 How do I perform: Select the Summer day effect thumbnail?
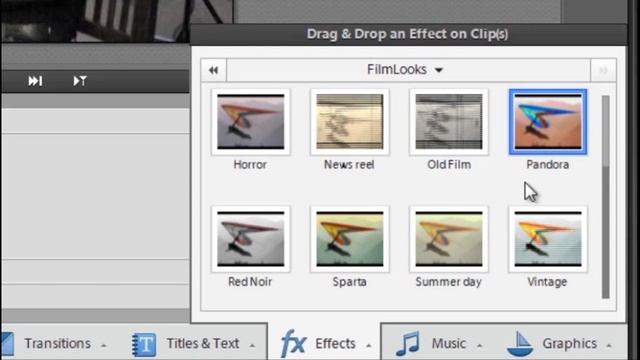click(449, 239)
